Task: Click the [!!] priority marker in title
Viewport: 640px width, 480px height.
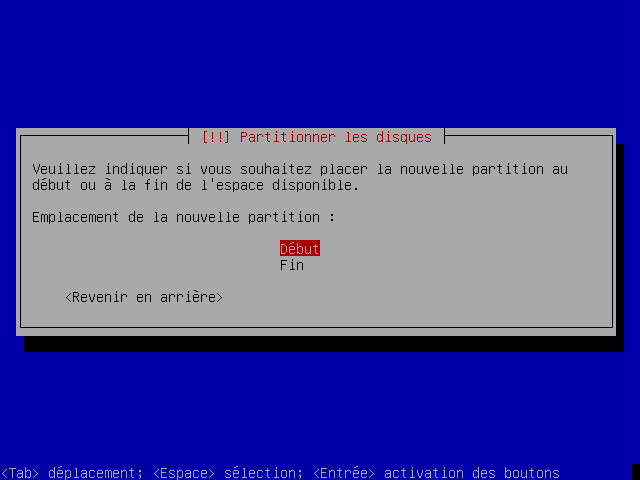Action: (216, 137)
